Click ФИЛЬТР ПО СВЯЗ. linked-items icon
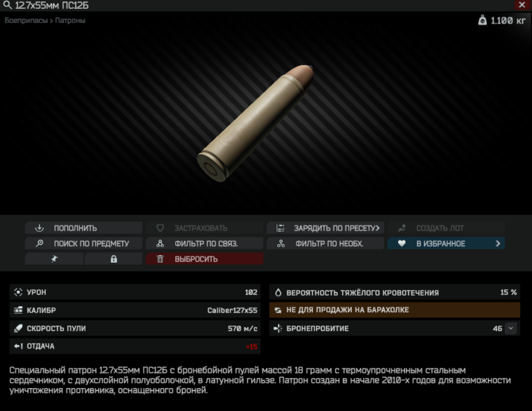This screenshot has height=411, width=532. pos(160,244)
